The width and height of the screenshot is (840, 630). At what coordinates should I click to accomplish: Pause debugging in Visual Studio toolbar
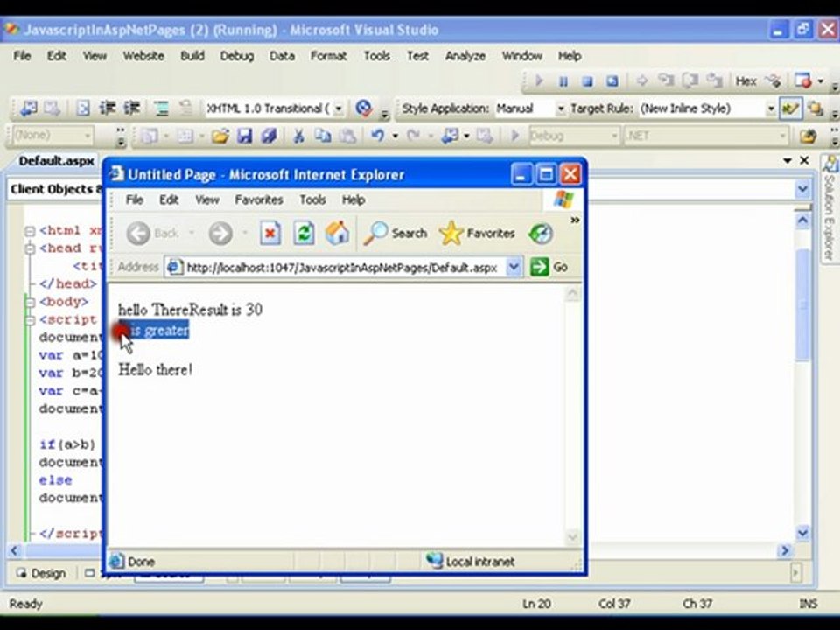(563, 81)
